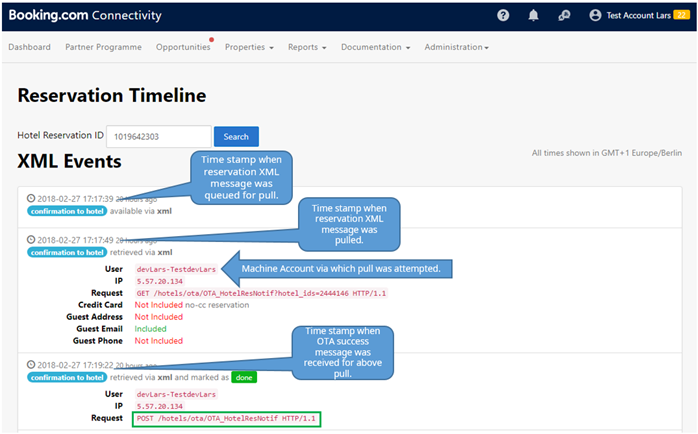Expand the Reports dropdown menu
The image size is (698, 434).
[x=307, y=47]
